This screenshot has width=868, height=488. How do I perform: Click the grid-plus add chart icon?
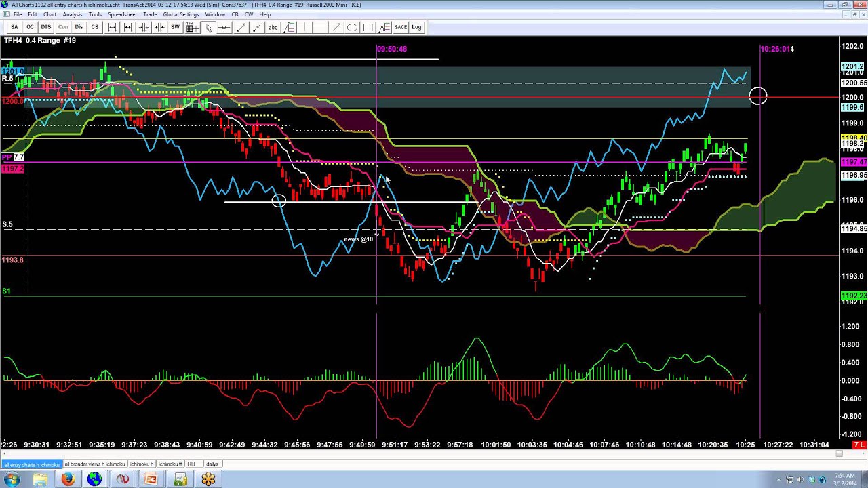pyautogui.click(x=192, y=27)
